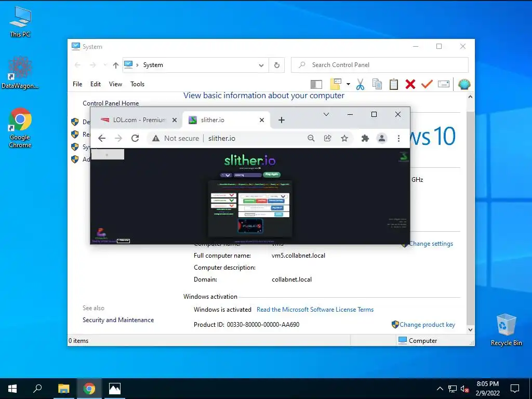Click the Copy icon in System toolbar
Screen dimensions: 532x399
point(377,84)
